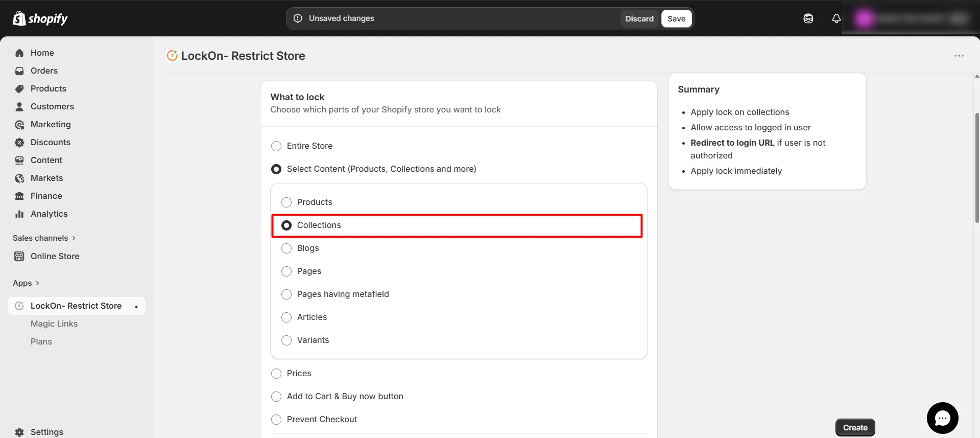Save the unsaved changes
This screenshot has width=980, height=438.
[x=676, y=18]
